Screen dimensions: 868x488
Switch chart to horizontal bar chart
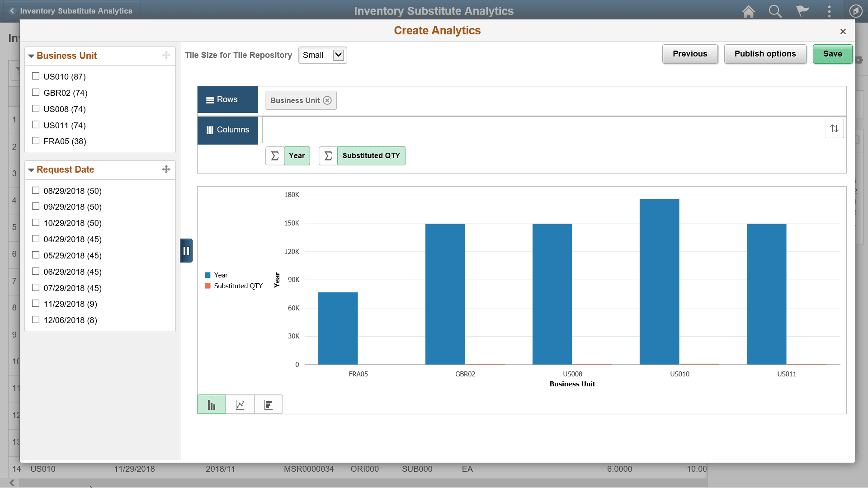(269, 404)
